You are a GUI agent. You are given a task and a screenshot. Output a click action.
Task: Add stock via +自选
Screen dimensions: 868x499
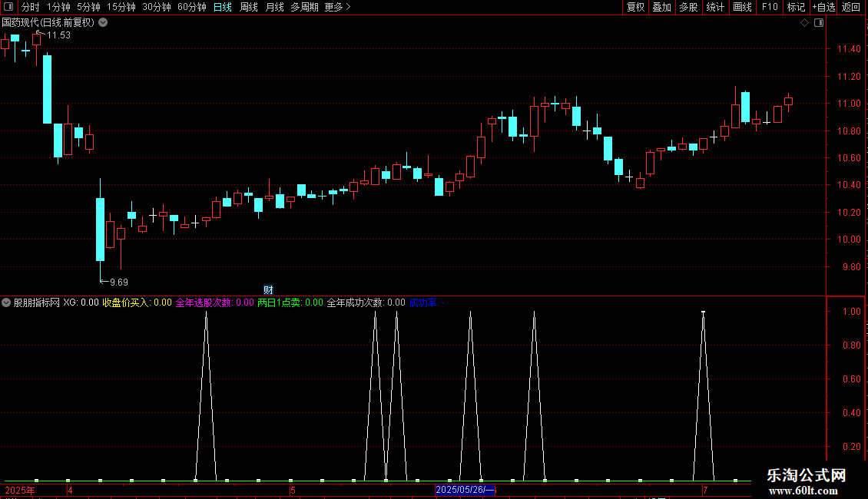tap(823, 7)
